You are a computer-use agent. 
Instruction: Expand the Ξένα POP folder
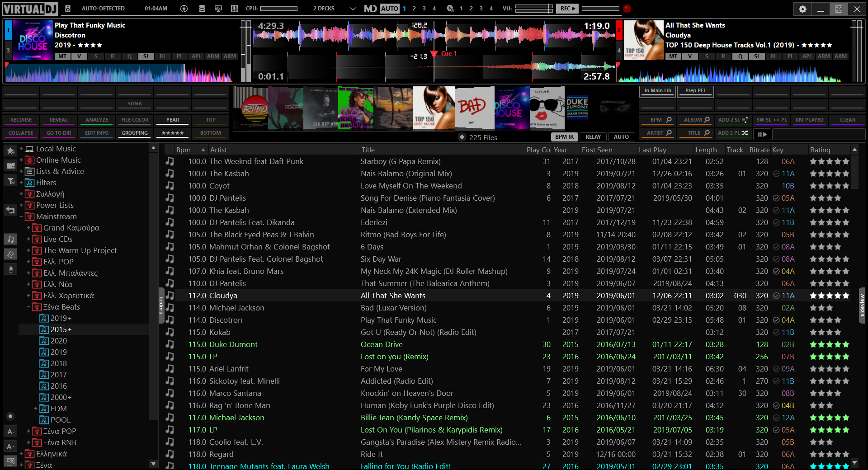[x=28, y=431]
